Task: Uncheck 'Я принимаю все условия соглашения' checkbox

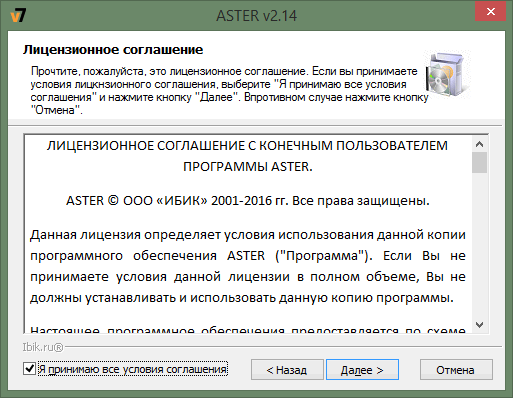Action: click(x=29, y=369)
